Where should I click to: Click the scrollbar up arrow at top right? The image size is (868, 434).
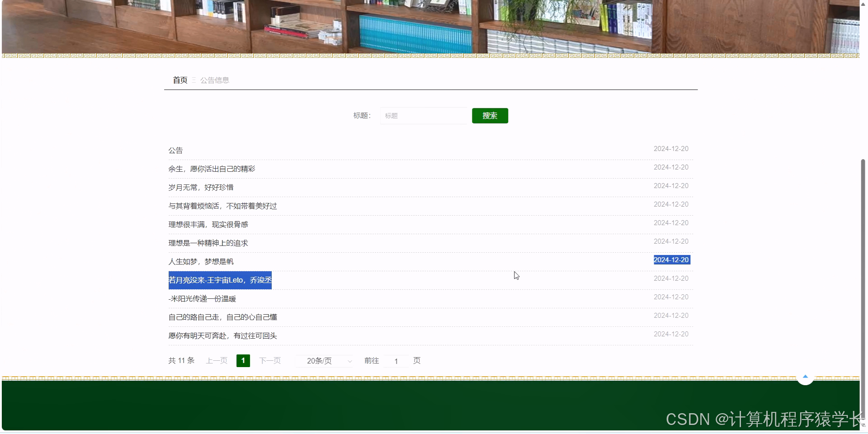[x=864, y=4]
